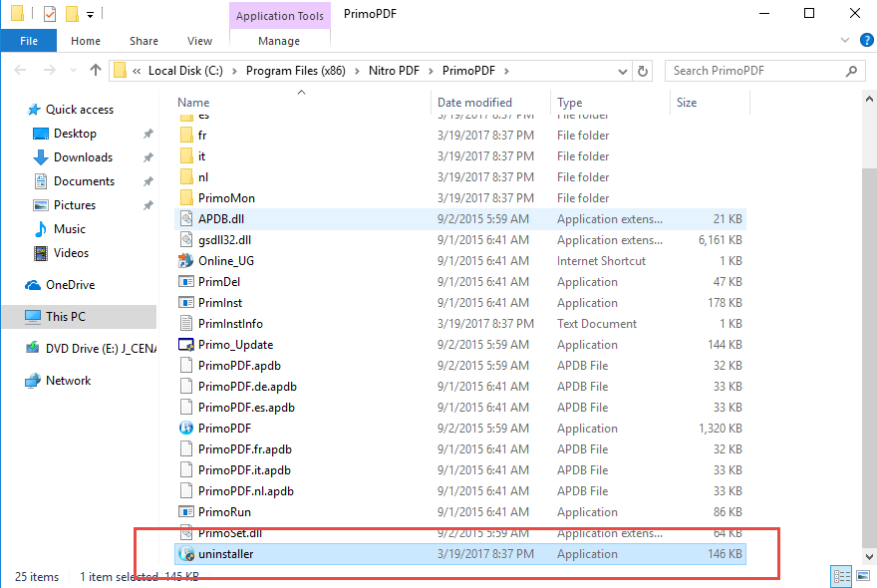Click the Forward navigation arrow
The height and width of the screenshot is (588, 877).
click(x=50, y=70)
